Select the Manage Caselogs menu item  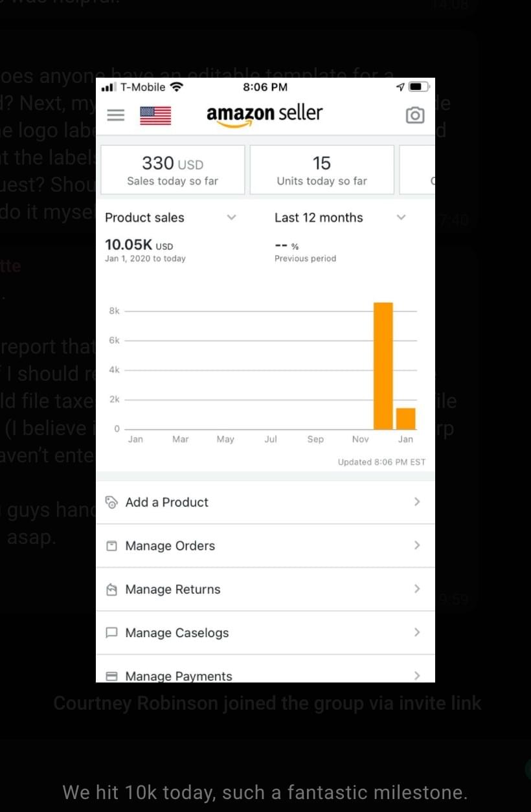pyautogui.click(x=177, y=633)
